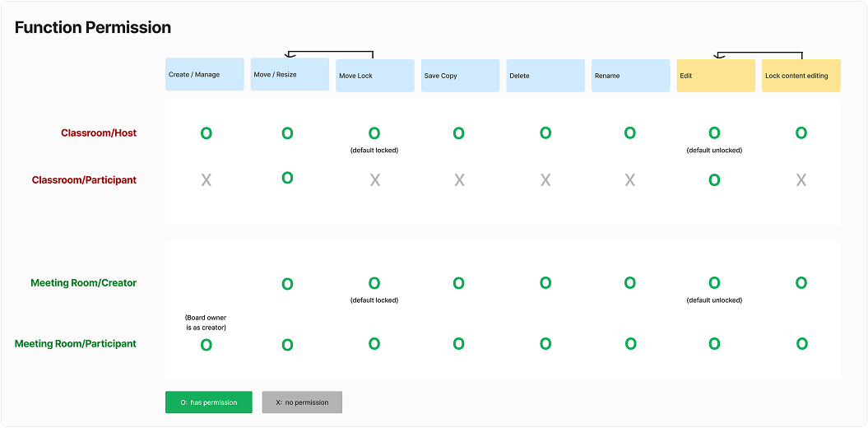The height and width of the screenshot is (428, 868).
Task: Click Classroom/Host's O under Create / Manage
Action: click(206, 133)
